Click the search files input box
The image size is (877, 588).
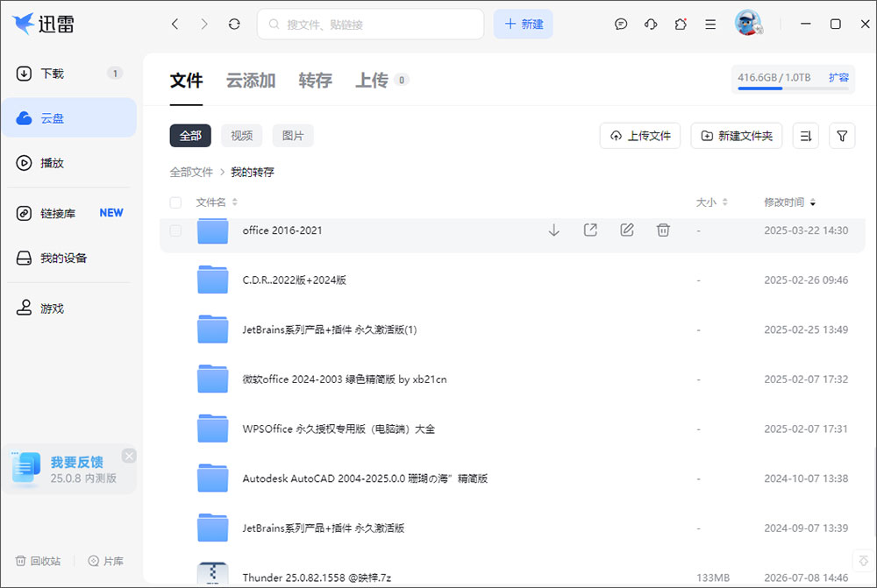[x=370, y=24]
